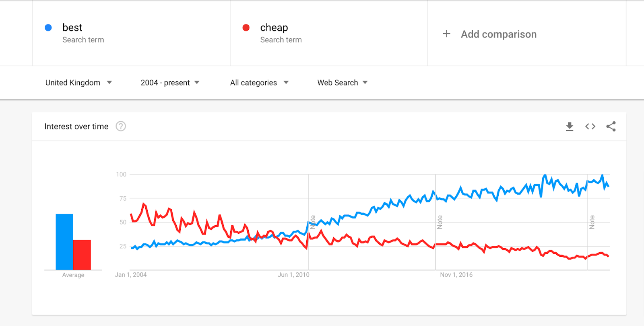Image resolution: width=644 pixels, height=326 pixels.
Task: Expand the 2004 - present date range
Action: pos(170,83)
